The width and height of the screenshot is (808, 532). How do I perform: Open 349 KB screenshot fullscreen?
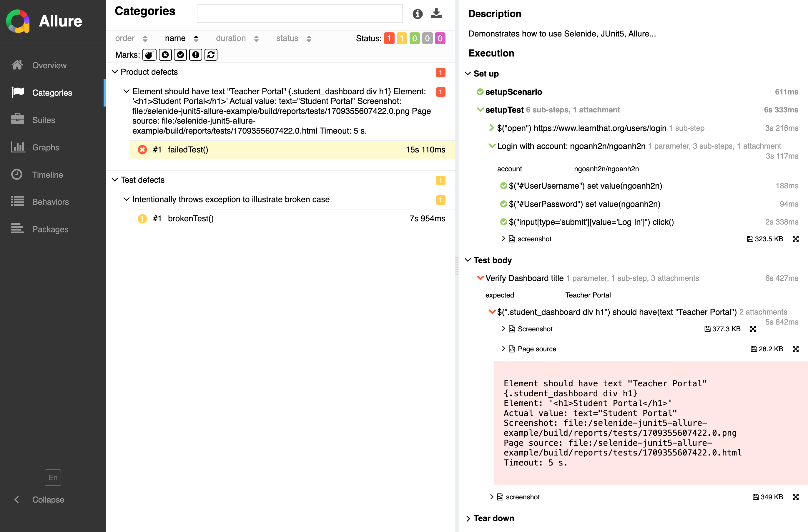795,497
